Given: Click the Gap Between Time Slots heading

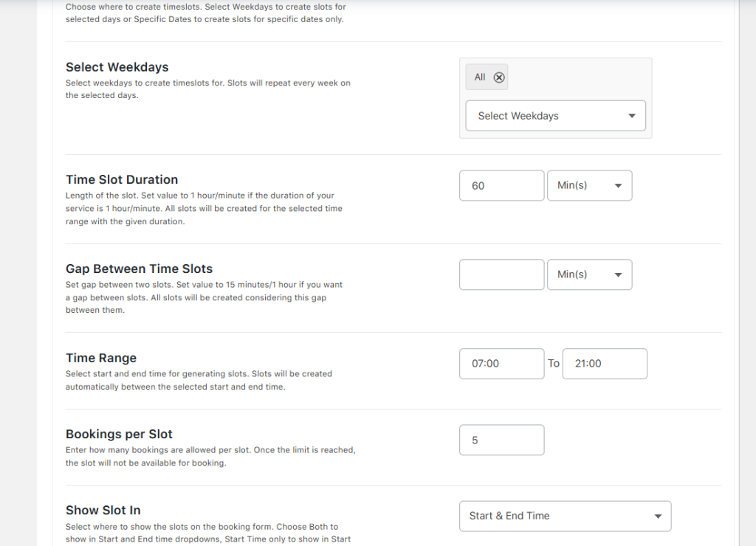Looking at the screenshot, I should [139, 269].
